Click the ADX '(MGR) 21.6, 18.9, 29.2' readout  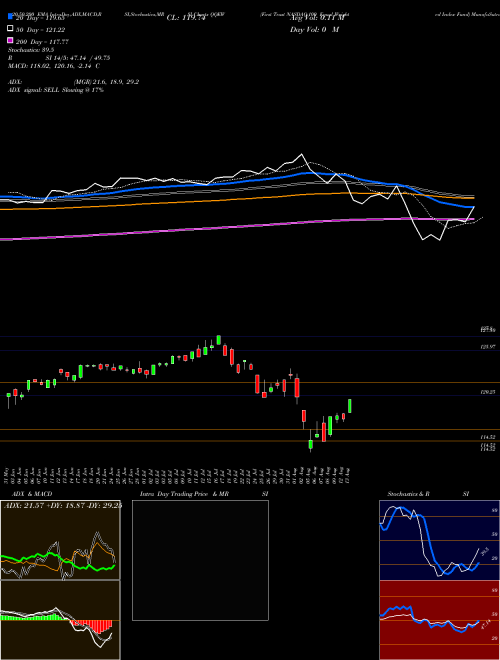click(x=106, y=82)
